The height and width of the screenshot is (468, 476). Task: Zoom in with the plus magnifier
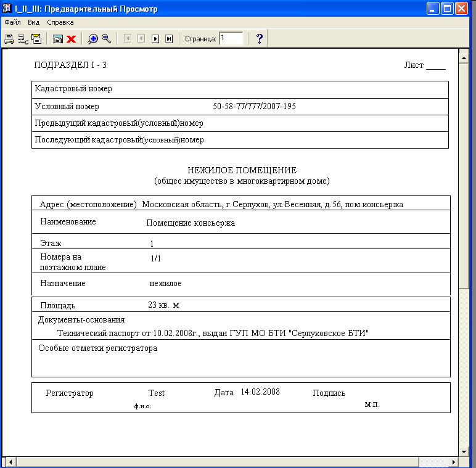coord(92,39)
